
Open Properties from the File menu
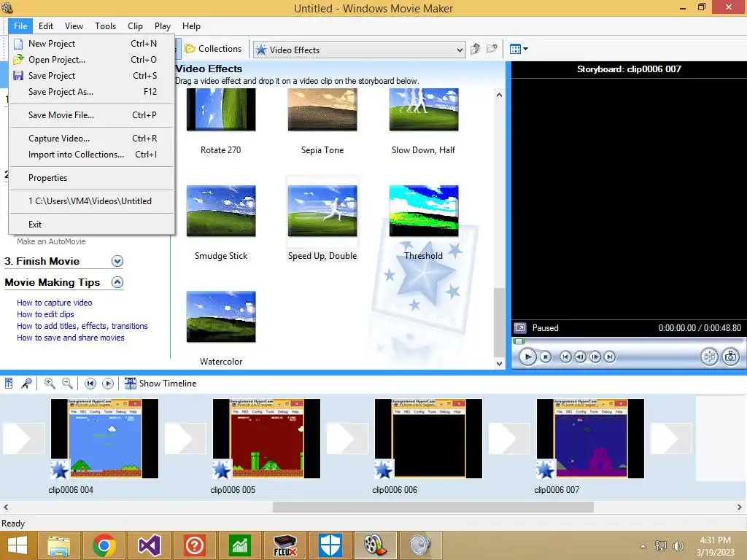click(91, 178)
